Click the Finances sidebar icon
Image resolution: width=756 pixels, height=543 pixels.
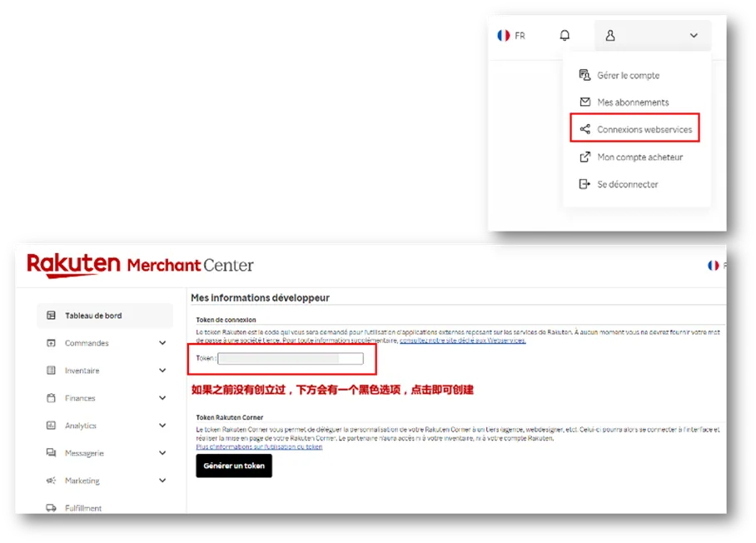click(x=51, y=398)
